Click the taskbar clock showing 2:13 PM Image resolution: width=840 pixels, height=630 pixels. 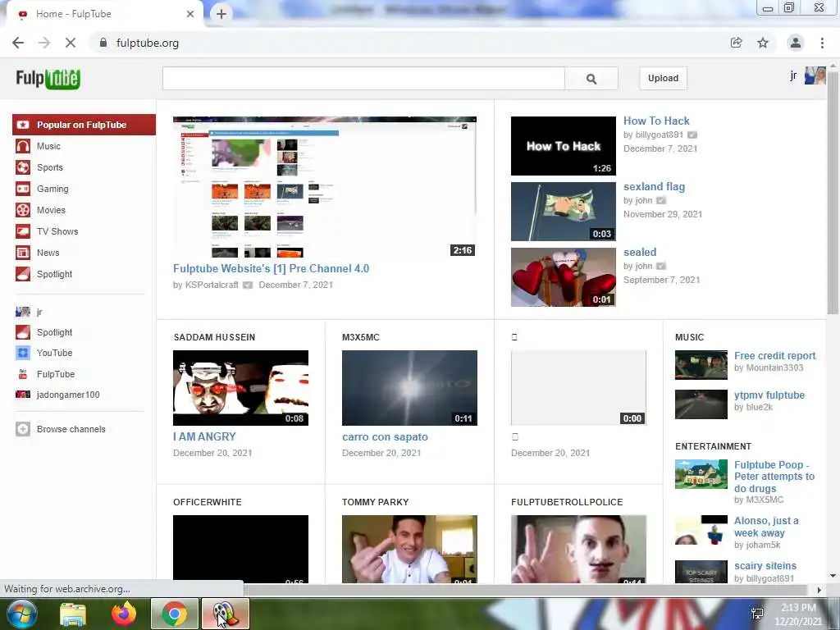tap(798, 614)
